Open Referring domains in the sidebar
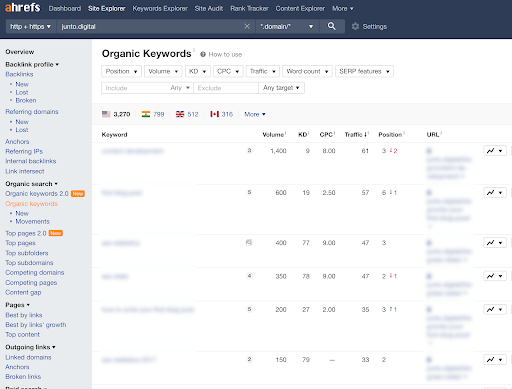Viewport: 512px width, 389px height. pos(32,112)
